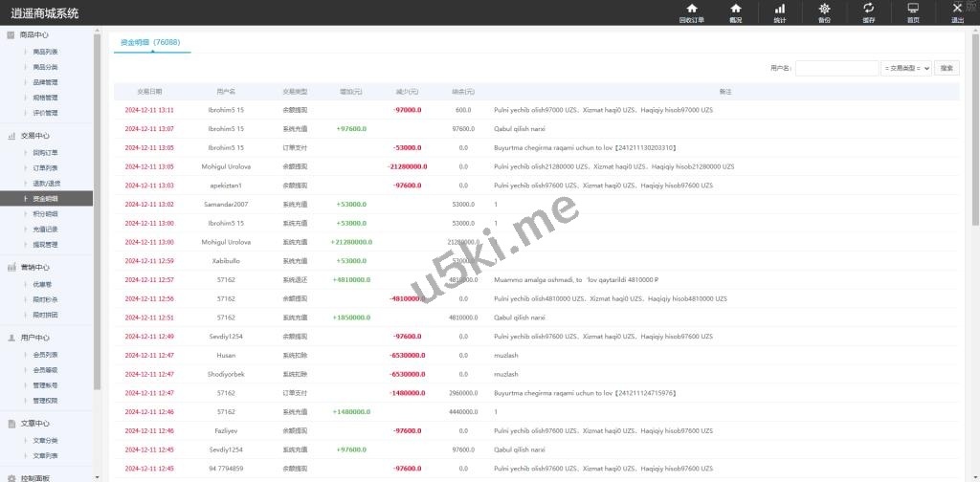Image resolution: width=980 pixels, height=482 pixels.
Task: Go to 首页 via the monitor icon
Action: [912, 9]
